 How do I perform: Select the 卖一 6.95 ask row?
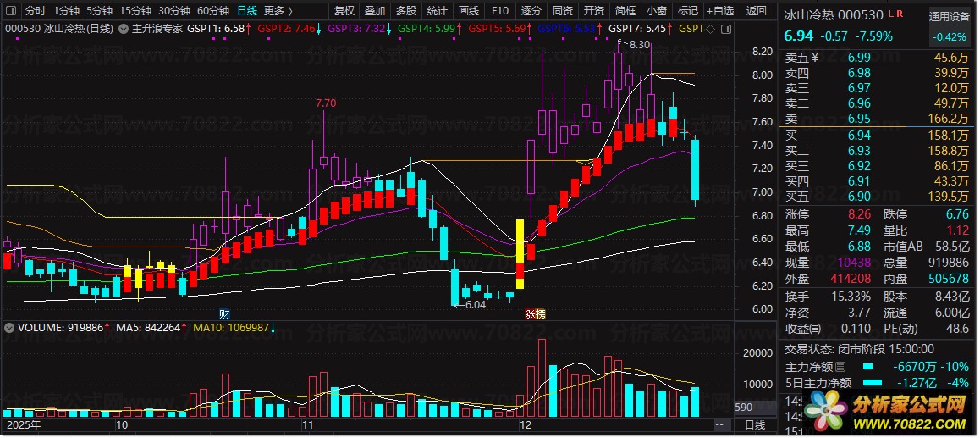click(x=878, y=119)
